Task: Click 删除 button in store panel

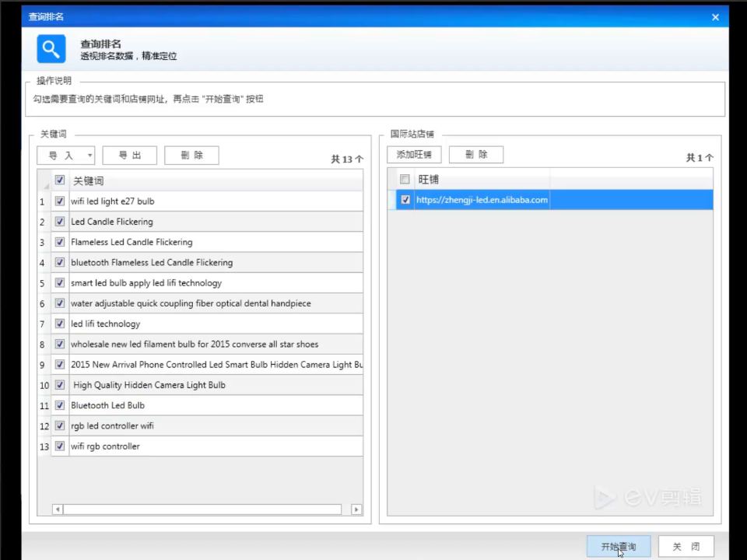Action: click(x=476, y=154)
